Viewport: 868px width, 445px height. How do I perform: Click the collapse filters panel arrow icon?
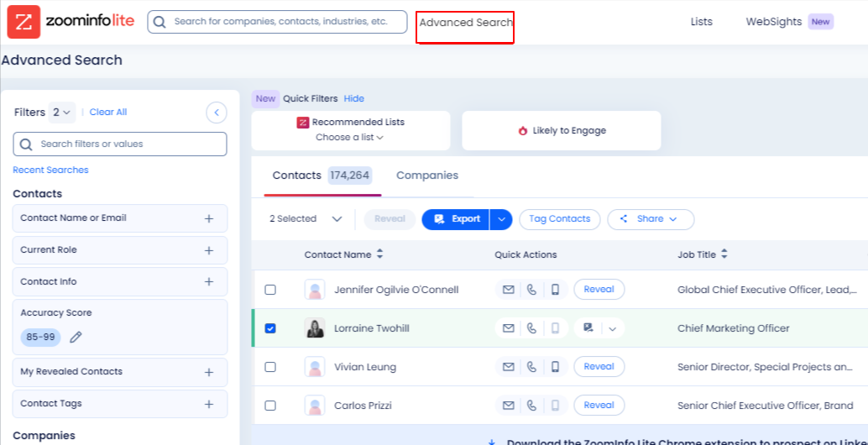pyautogui.click(x=217, y=113)
